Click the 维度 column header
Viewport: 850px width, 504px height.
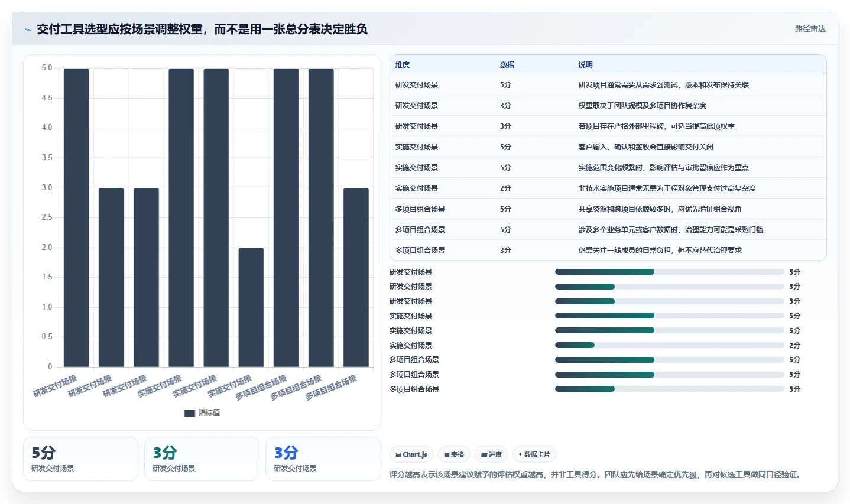pos(403,65)
